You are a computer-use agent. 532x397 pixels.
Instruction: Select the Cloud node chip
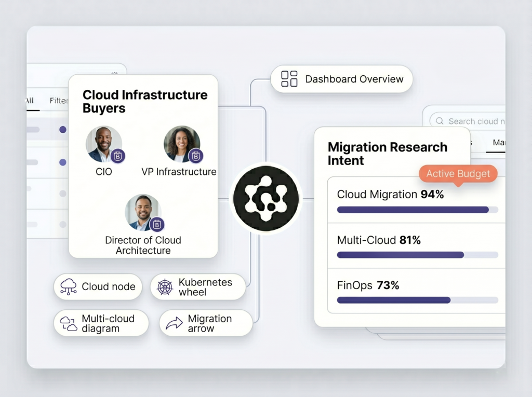(x=98, y=287)
